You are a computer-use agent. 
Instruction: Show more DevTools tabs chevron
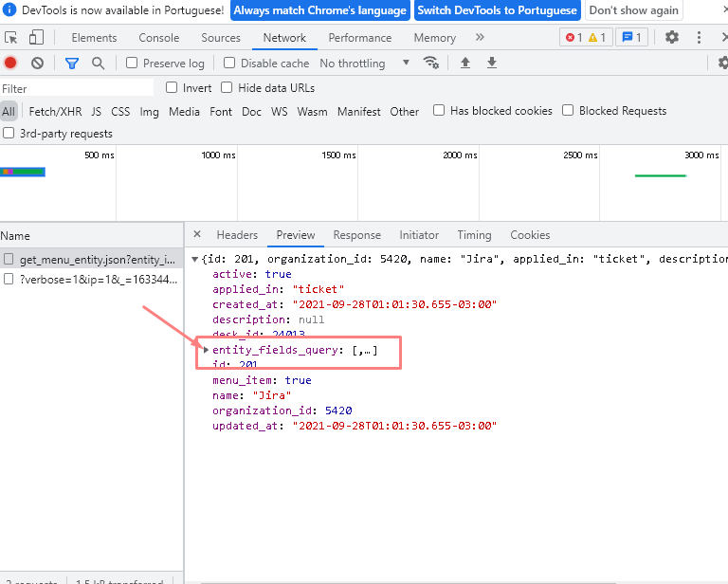click(480, 37)
